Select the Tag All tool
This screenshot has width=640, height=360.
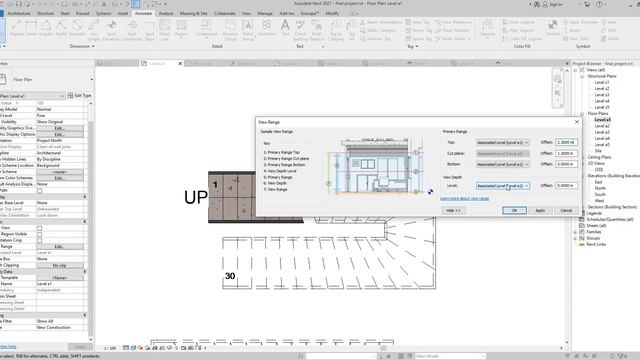pyautogui.click(x=351, y=30)
